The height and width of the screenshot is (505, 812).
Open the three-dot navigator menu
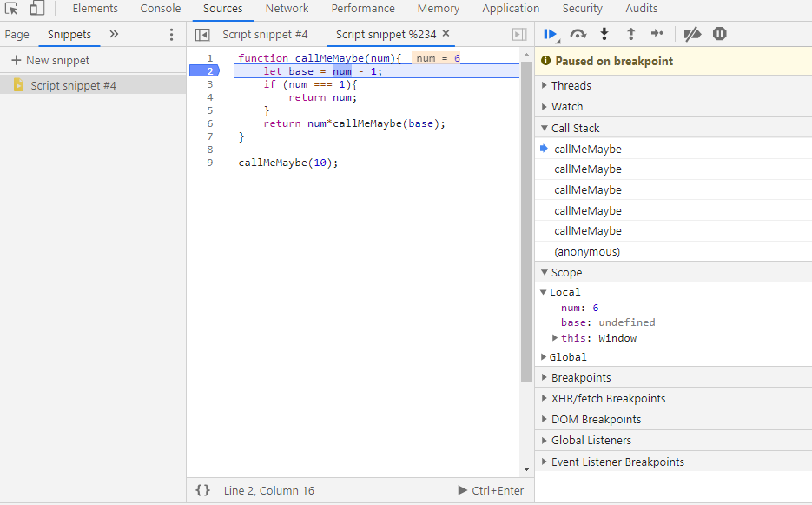coord(171,35)
